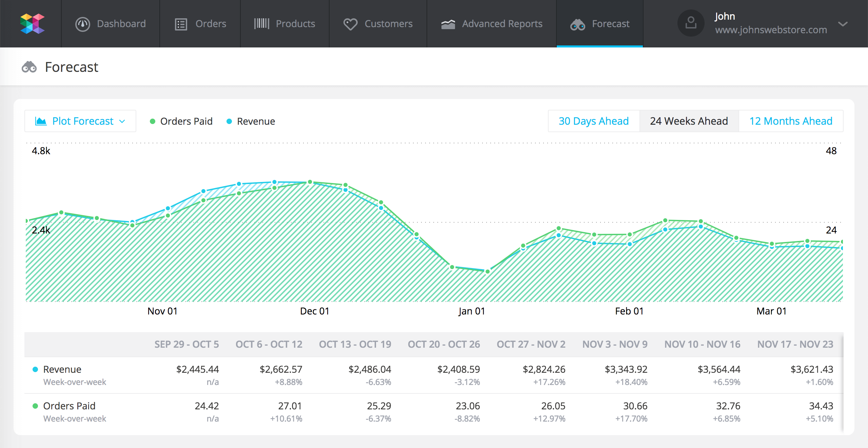This screenshot has height=448, width=868.
Task: Click the Dashboard gauge icon
Action: 82,24
